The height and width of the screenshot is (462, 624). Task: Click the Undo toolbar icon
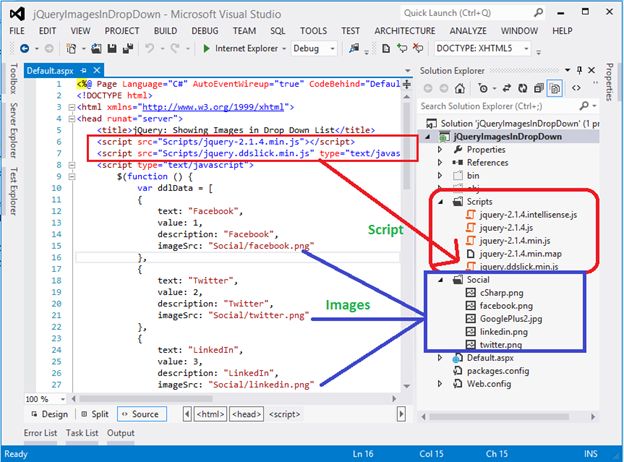(x=150, y=49)
